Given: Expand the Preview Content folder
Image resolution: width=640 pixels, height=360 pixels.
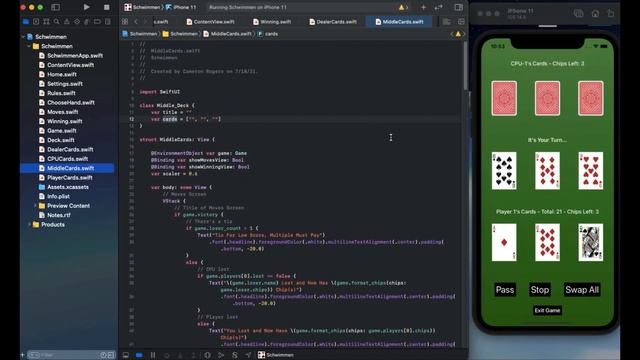Looking at the screenshot, I should 35,206.
